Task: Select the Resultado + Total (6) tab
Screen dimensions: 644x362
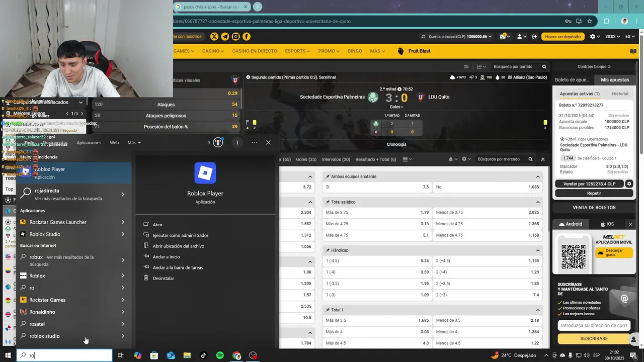Action: 375,159
